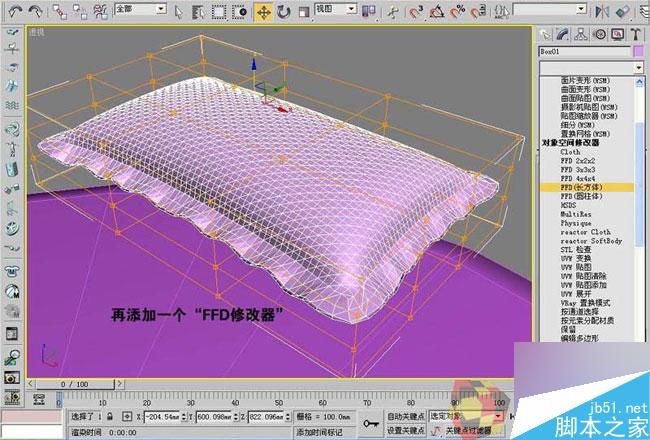Switch to the Create command panel tab

click(x=545, y=34)
